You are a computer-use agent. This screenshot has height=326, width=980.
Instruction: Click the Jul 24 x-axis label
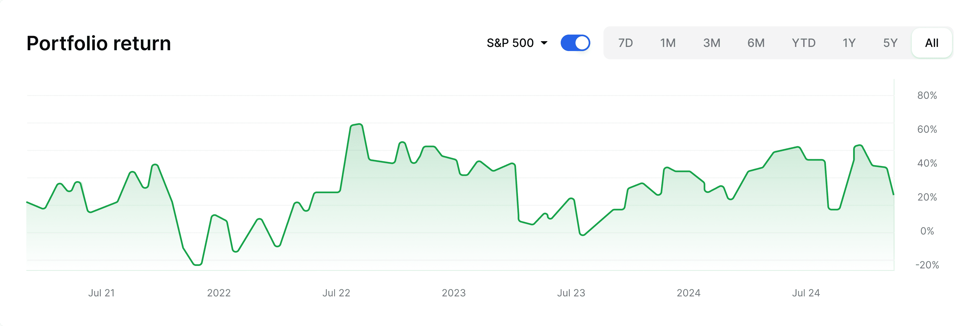pos(806,293)
